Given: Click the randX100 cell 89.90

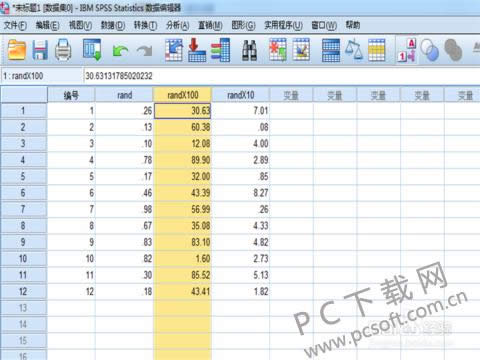Looking at the screenshot, I should point(182,160).
